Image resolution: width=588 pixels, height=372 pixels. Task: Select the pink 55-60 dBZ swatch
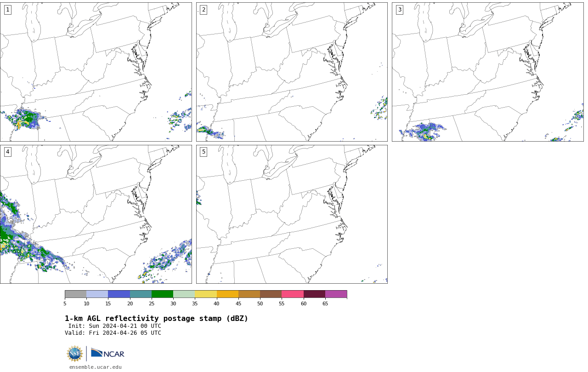coord(293,294)
